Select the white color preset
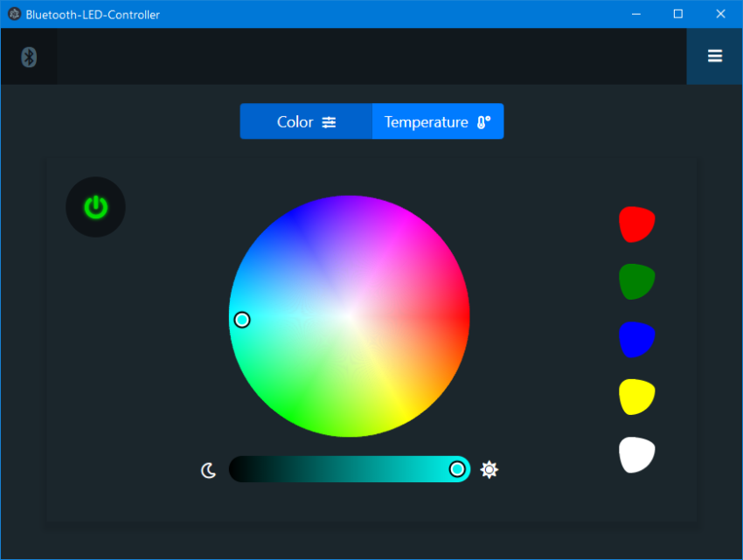 tap(636, 454)
